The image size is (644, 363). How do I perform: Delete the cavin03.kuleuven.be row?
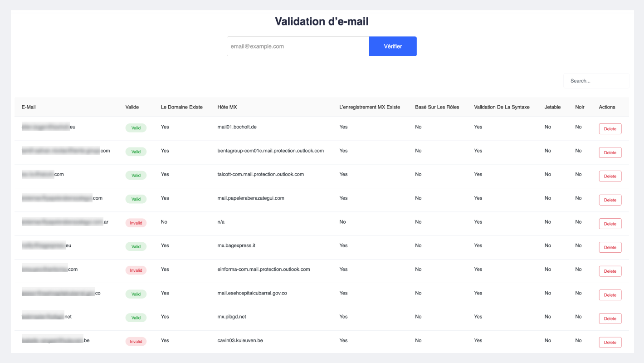610,342
